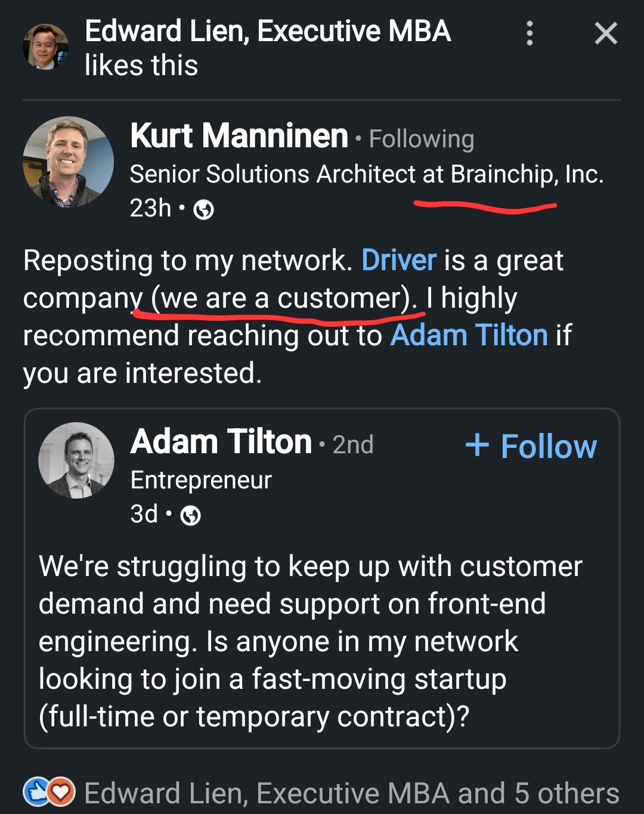View reactions from Edward Lien and 5 others
644x814 pixels.
point(352,794)
